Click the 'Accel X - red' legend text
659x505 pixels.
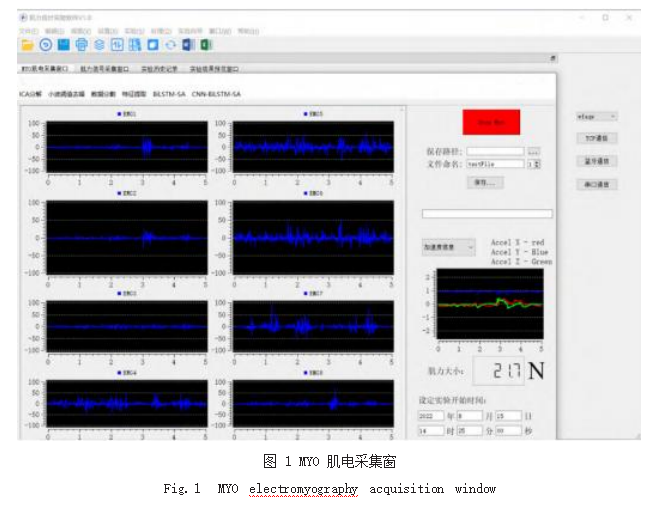click(517, 242)
